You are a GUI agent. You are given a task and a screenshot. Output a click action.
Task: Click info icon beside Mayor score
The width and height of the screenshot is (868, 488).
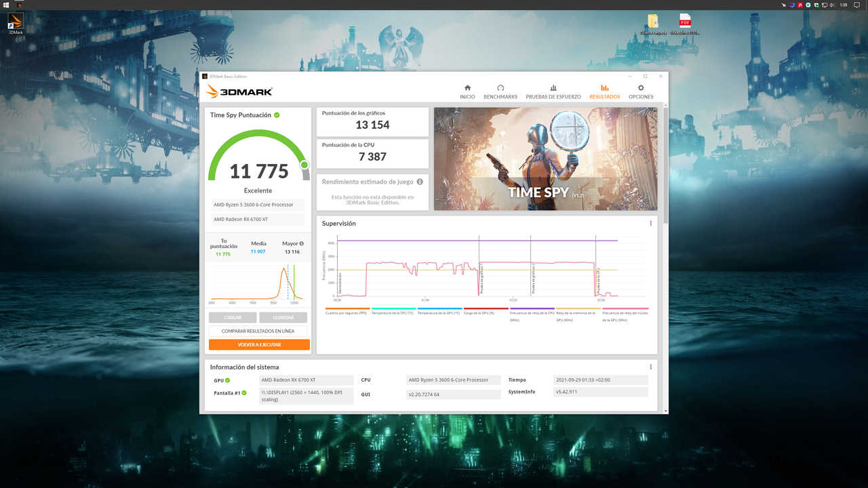click(x=302, y=243)
